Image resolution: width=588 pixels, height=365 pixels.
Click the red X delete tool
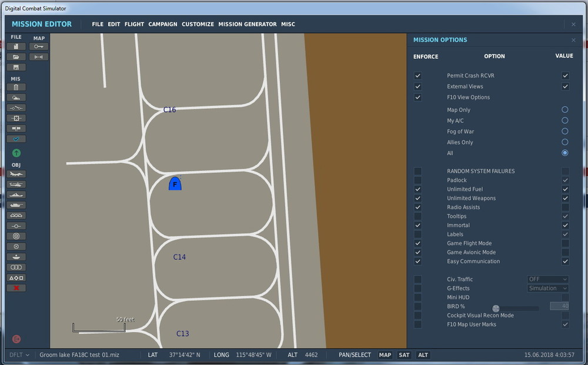(x=16, y=288)
